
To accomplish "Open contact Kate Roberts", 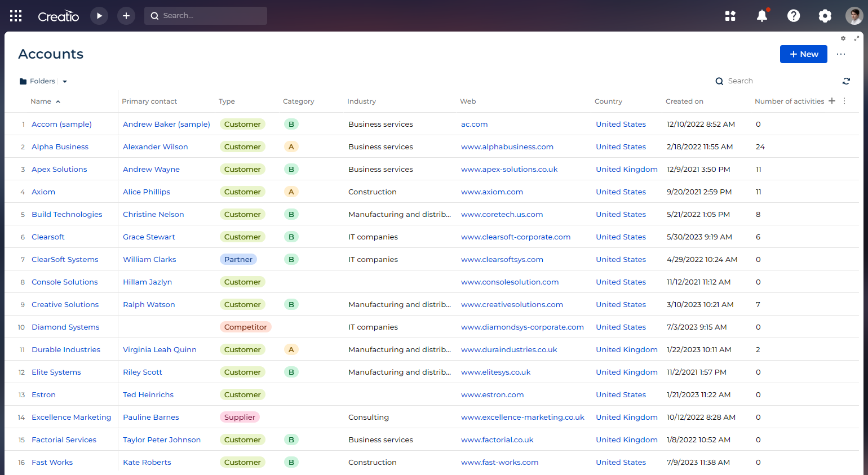I will pos(147,462).
